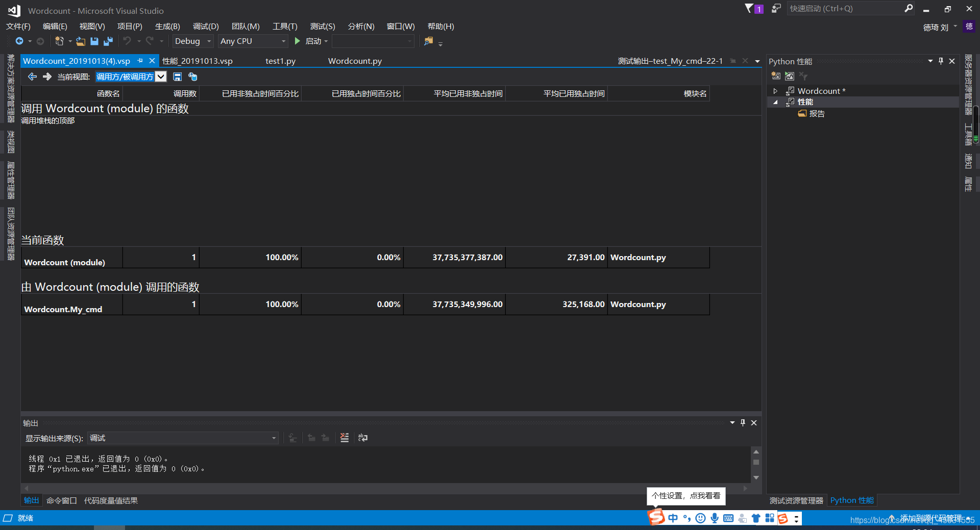
Task: Switch to 代码度量值结果 bottom tab
Action: click(111, 500)
